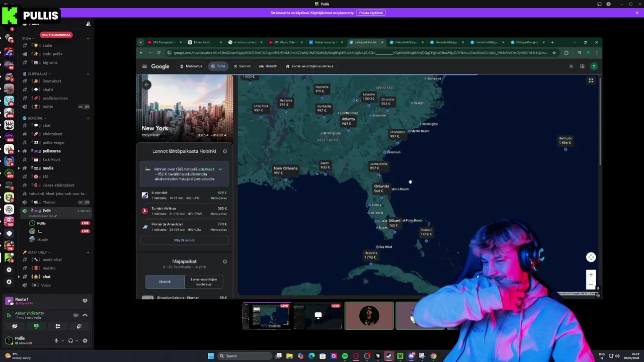Toggle noise suppression icon beside Äänet yhdistetty

[76, 315]
